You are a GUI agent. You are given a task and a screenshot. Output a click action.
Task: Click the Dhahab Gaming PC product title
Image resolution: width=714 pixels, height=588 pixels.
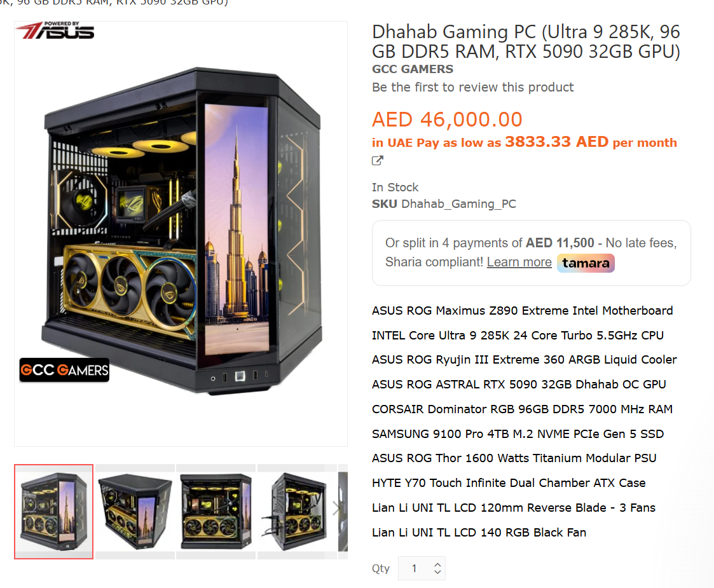pos(526,41)
